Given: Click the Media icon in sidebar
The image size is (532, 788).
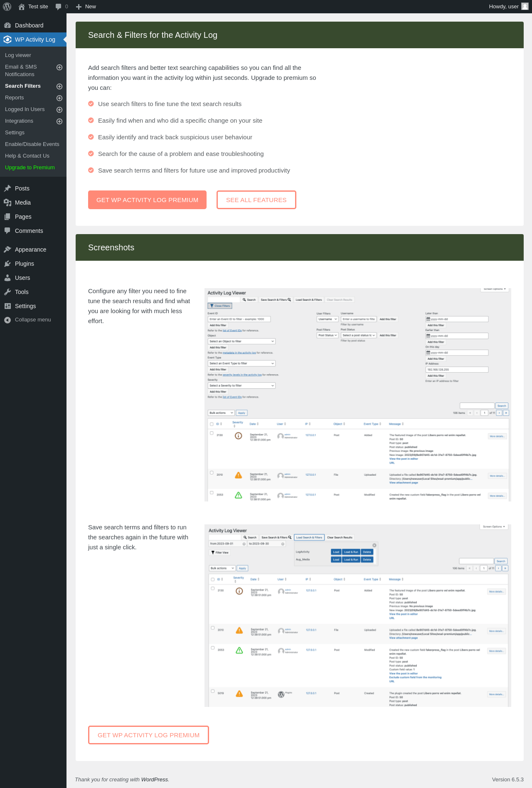Looking at the screenshot, I should pyautogui.click(x=7, y=203).
